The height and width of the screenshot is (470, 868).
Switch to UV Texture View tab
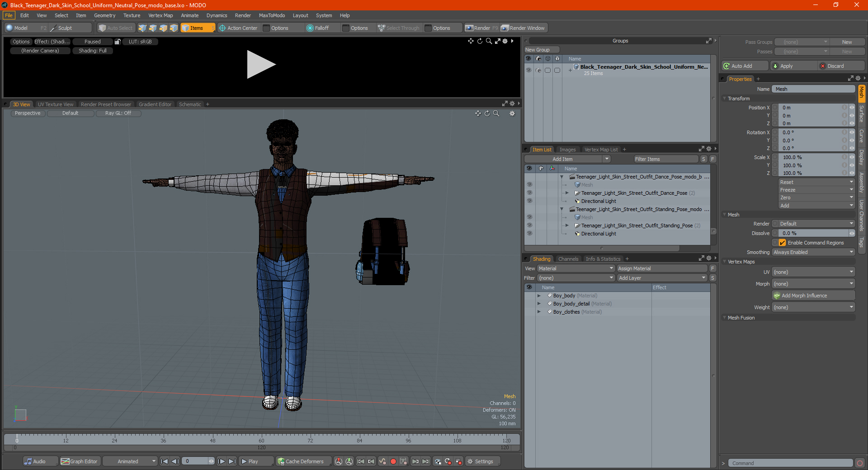pyautogui.click(x=56, y=104)
